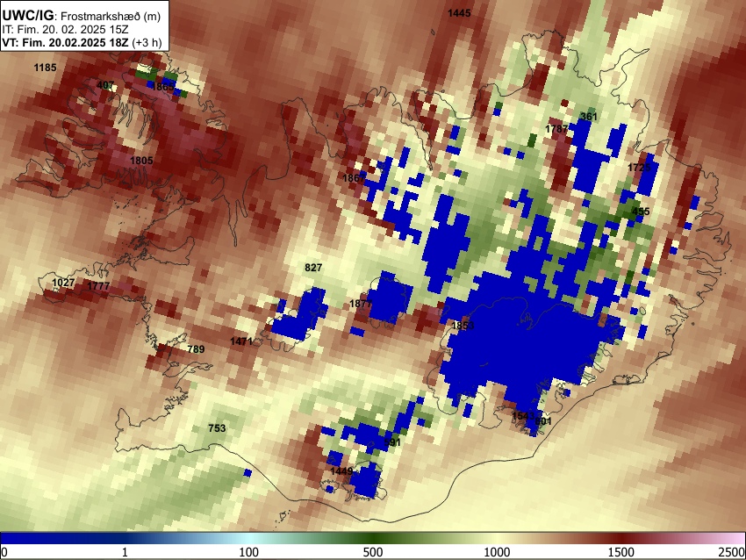Select the 801 elevation label
Screen dimensions: 746x560
[543, 421]
